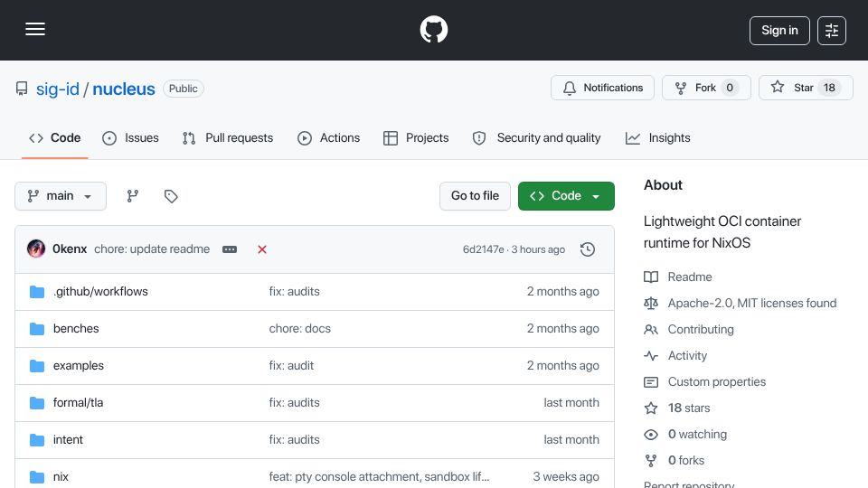
Task: Open the sig-id owner link
Action: 58,89
